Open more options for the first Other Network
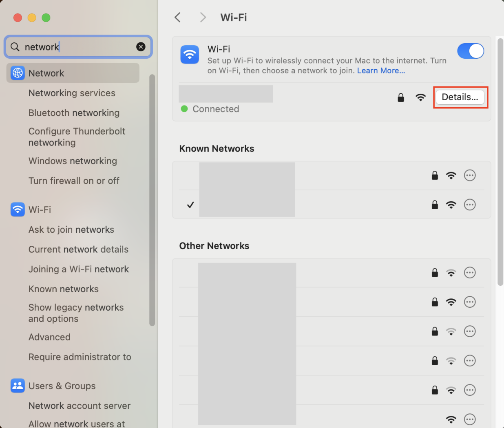Viewport: 504px width, 428px height. (470, 273)
